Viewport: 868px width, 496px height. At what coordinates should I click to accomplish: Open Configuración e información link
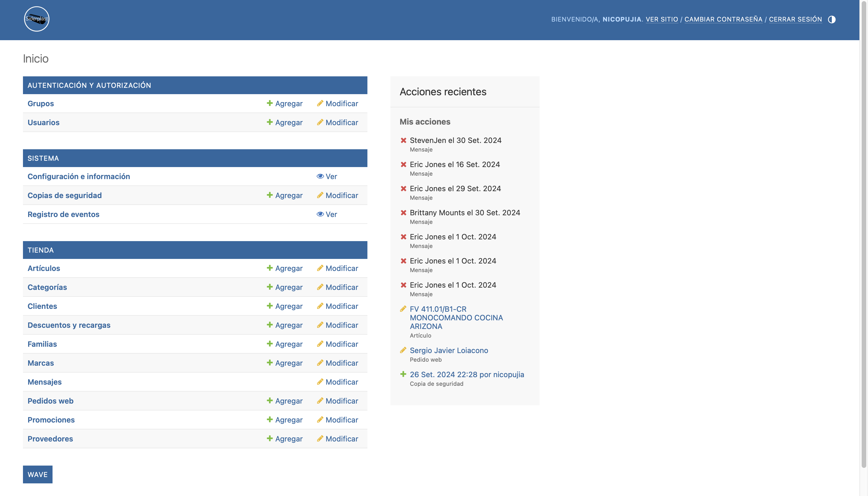coord(79,177)
